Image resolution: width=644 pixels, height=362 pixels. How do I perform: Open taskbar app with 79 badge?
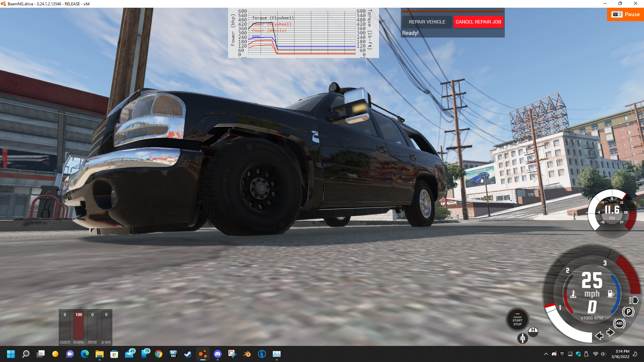(145, 354)
